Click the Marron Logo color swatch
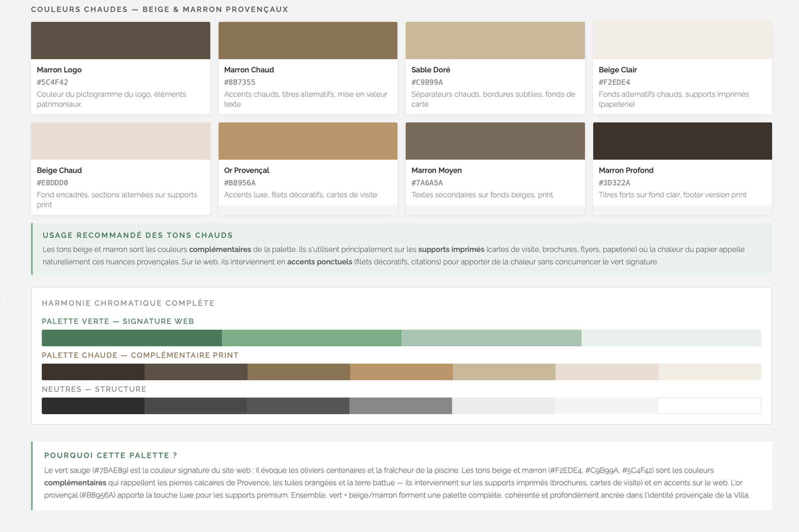Viewport: 799px width, 532px height. [120, 40]
